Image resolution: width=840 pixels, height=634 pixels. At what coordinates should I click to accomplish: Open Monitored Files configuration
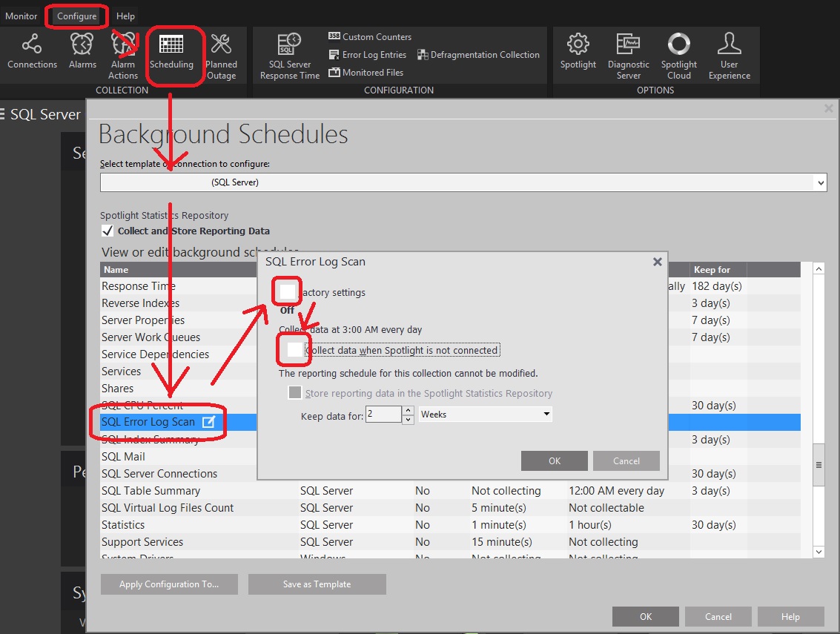coord(366,73)
